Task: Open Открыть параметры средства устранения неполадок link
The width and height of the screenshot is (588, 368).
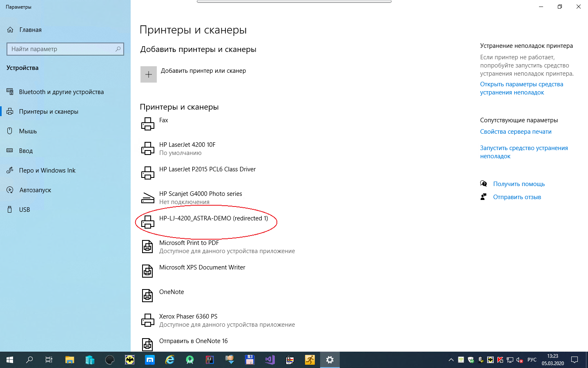Action: [521, 88]
